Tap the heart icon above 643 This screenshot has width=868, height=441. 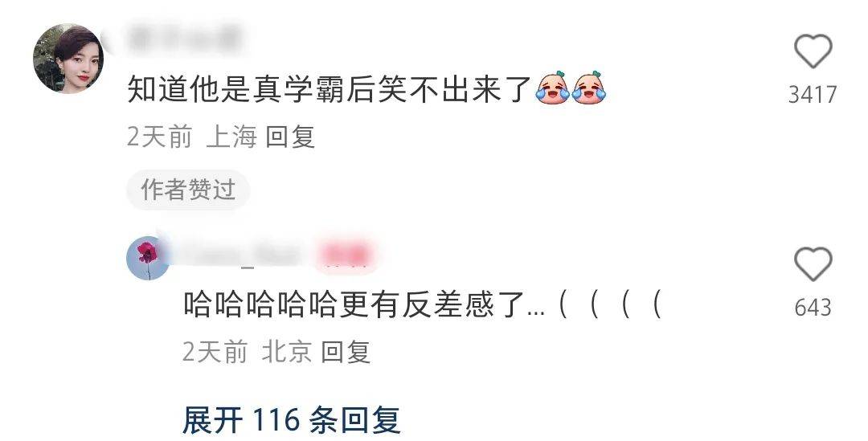[813, 264]
